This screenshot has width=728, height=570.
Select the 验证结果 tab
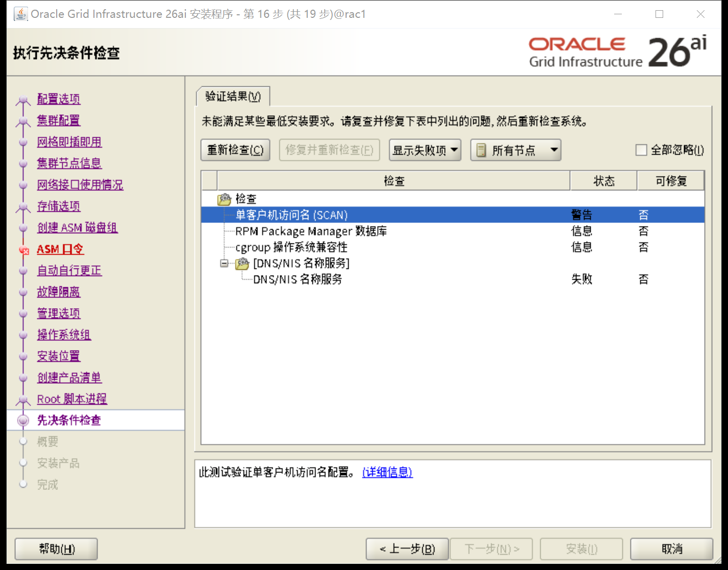[x=233, y=96]
